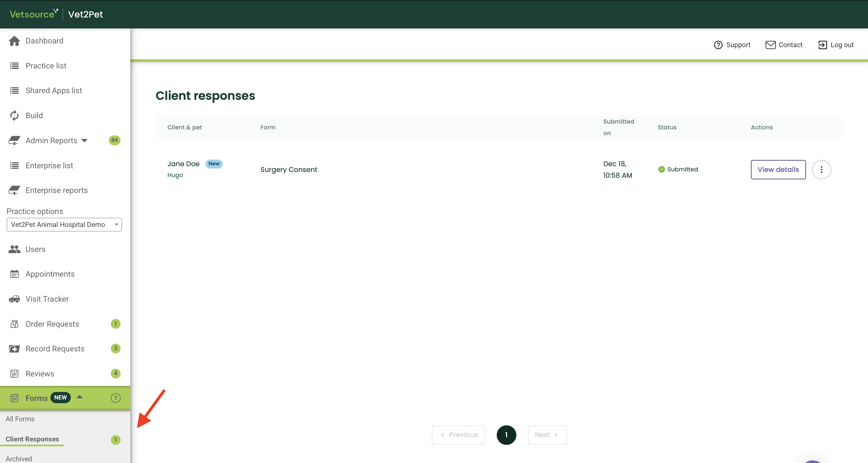The height and width of the screenshot is (463, 868).
Task: Click the Contact envelope link
Action: coord(784,45)
